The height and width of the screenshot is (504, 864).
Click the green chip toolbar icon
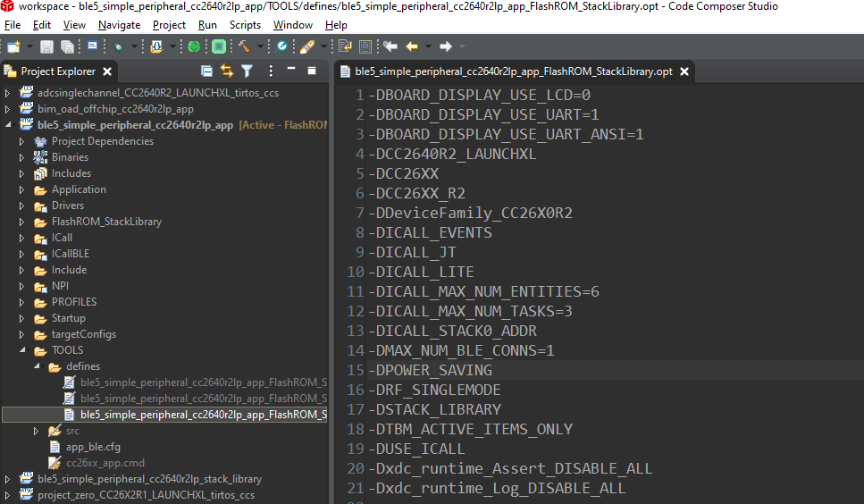(x=219, y=46)
